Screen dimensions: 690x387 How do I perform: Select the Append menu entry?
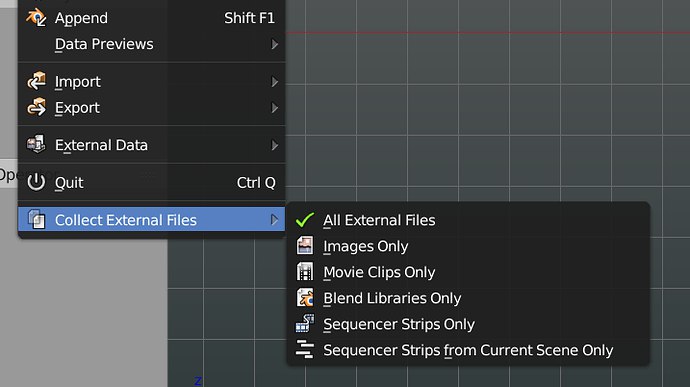151,18
